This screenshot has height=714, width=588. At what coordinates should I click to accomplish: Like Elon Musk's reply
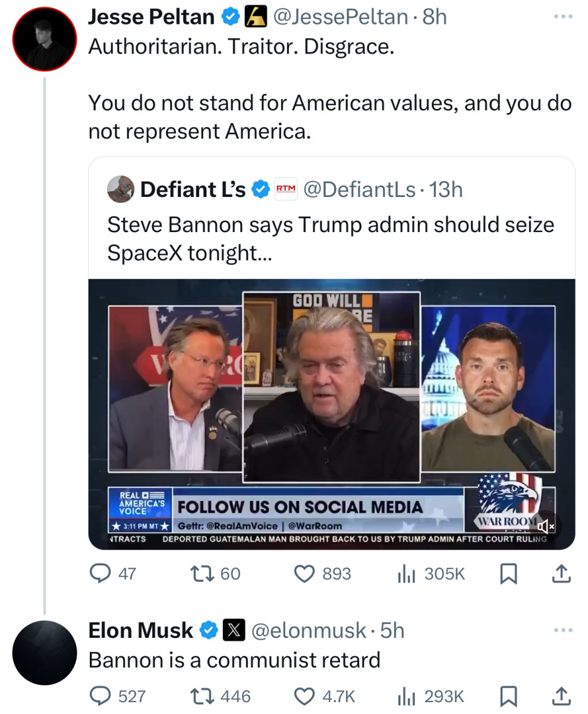[x=304, y=696]
